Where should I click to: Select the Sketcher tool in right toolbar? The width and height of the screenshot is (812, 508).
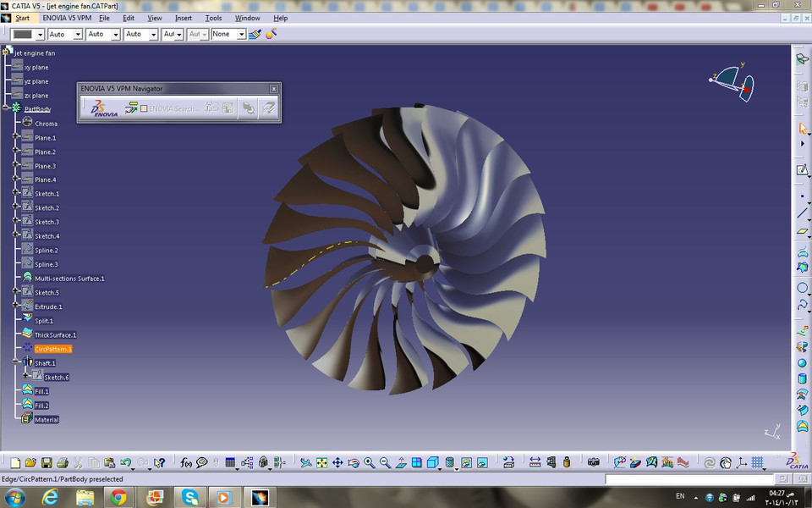click(802, 170)
